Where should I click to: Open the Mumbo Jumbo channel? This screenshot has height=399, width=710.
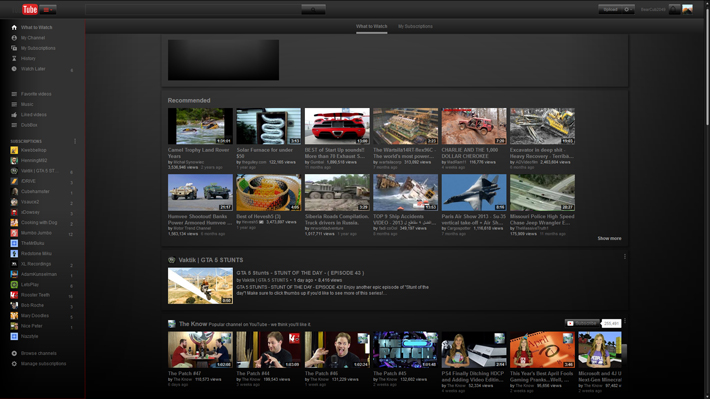[36, 233]
